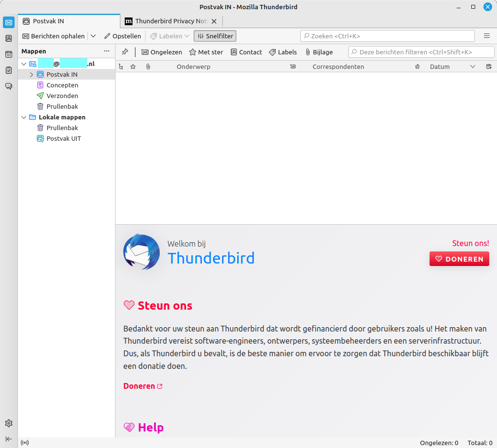The height and width of the screenshot is (448, 497).
Task: Expand the Postvak IN folder
Action: pyautogui.click(x=32, y=75)
